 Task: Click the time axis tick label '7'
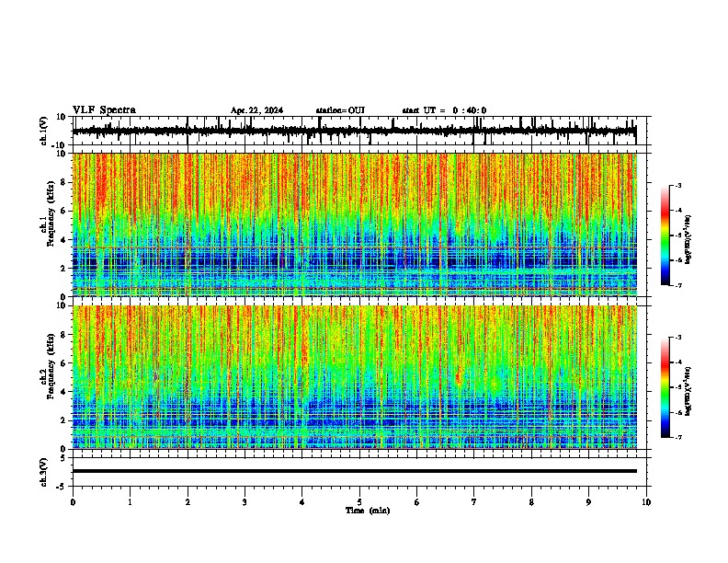474,502
